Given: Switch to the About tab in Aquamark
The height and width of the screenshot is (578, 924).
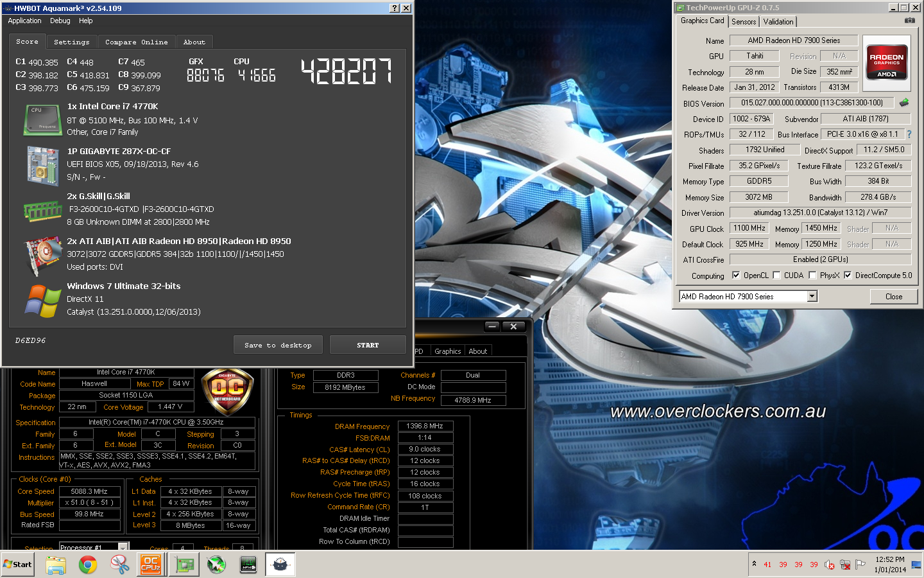Looking at the screenshot, I should pos(194,42).
